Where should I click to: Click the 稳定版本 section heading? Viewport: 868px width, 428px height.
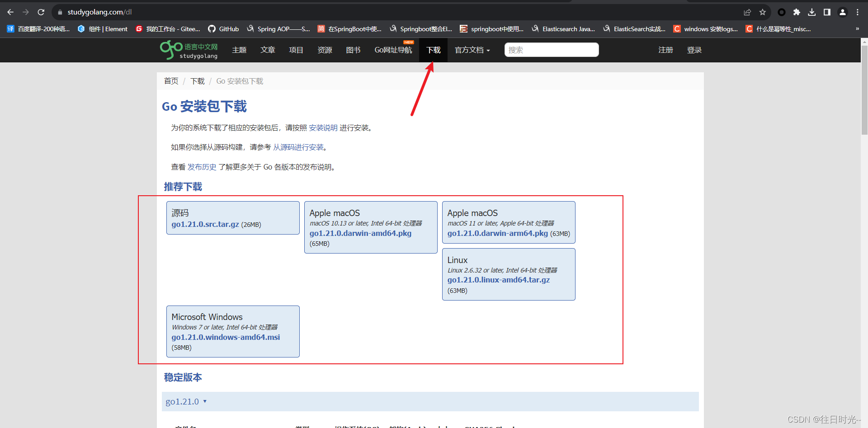tap(183, 377)
